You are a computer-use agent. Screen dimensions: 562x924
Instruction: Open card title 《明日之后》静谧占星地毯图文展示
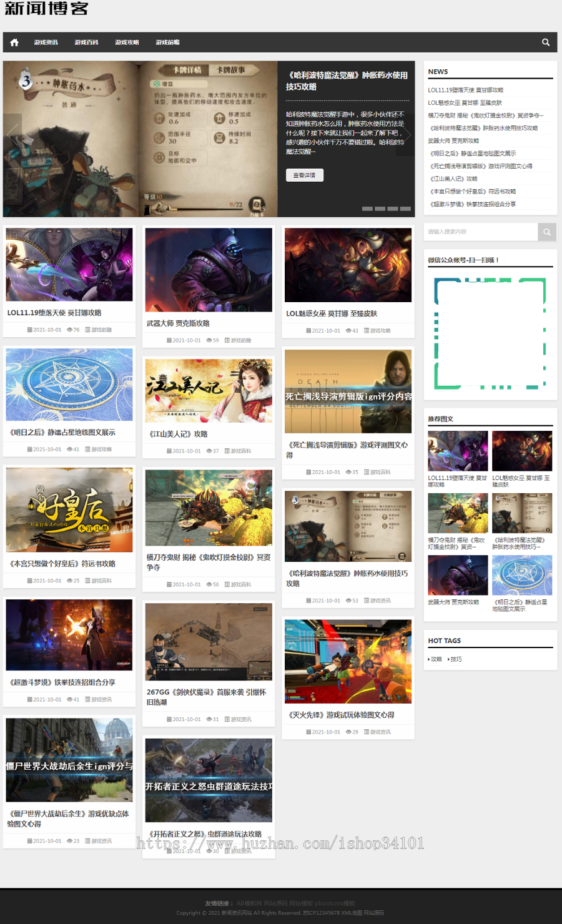coord(61,433)
